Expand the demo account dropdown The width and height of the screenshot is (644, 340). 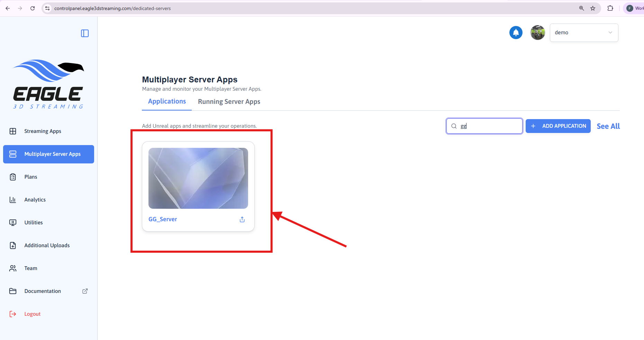[583, 33]
